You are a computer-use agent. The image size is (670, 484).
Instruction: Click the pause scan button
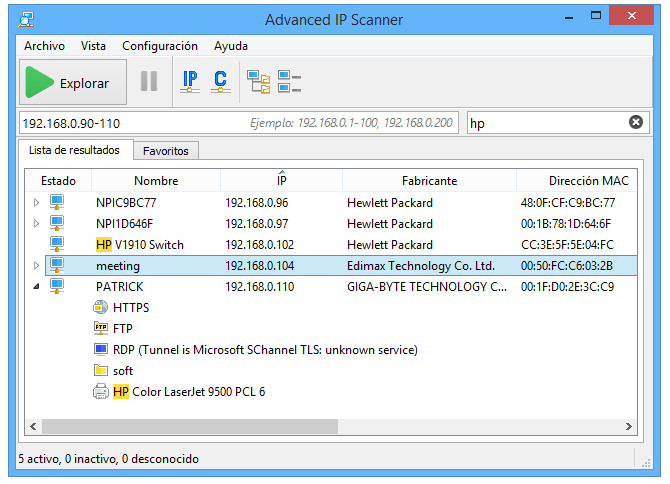(x=149, y=81)
